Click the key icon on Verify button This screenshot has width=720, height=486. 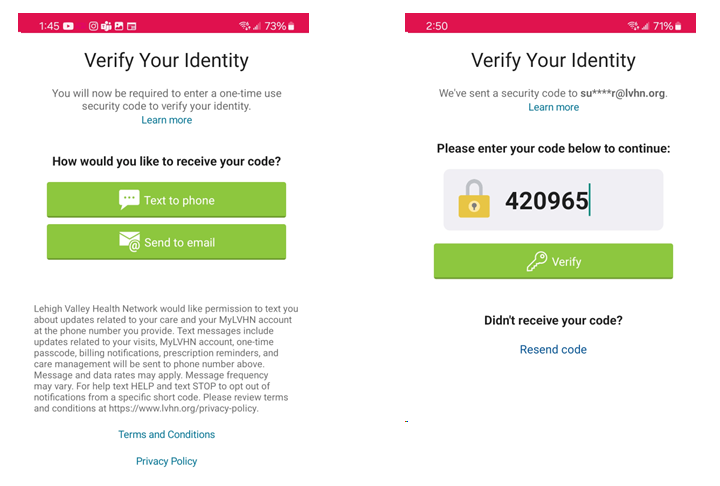point(537,262)
